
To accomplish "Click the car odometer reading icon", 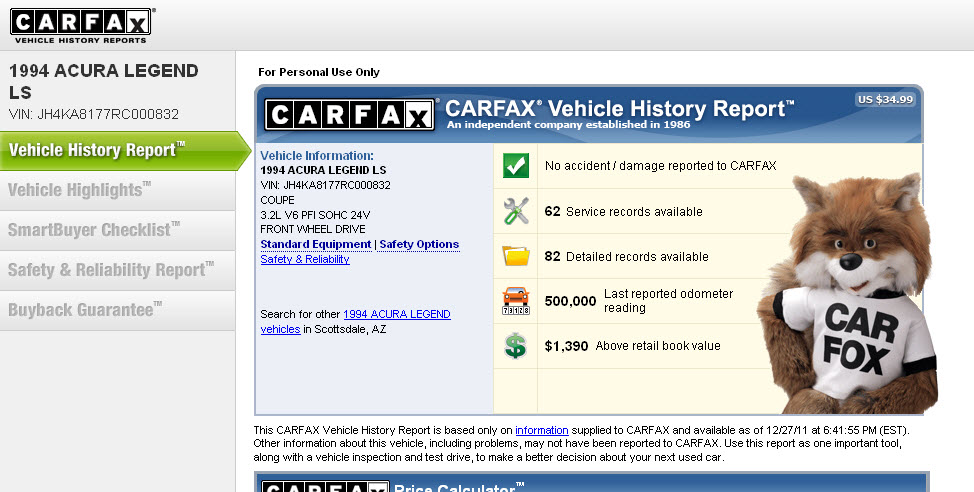I will (516, 301).
